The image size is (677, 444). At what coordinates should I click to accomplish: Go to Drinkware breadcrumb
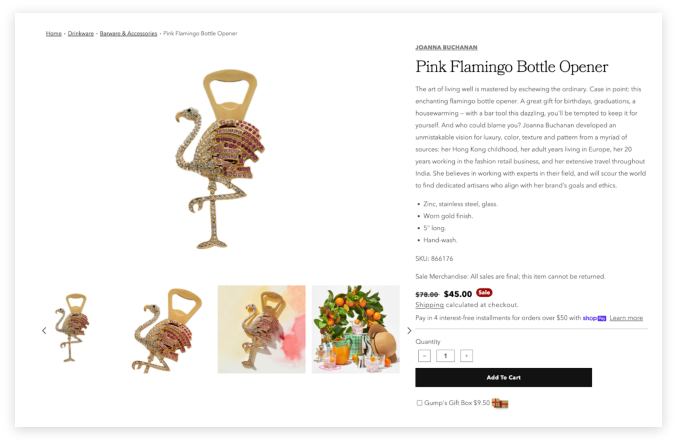[x=81, y=33]
